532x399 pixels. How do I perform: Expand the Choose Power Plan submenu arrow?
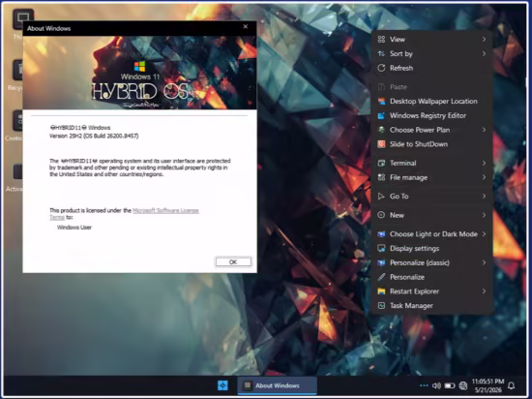coord(484,130)
